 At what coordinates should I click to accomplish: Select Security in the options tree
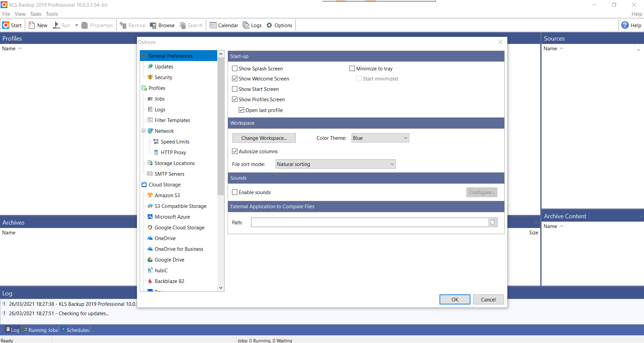point(163,77)
